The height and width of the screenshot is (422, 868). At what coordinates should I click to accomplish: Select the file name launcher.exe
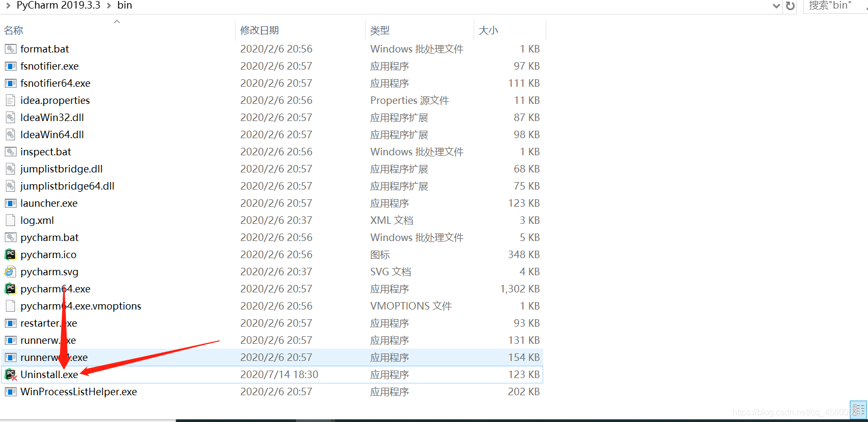tap(49, 203)
